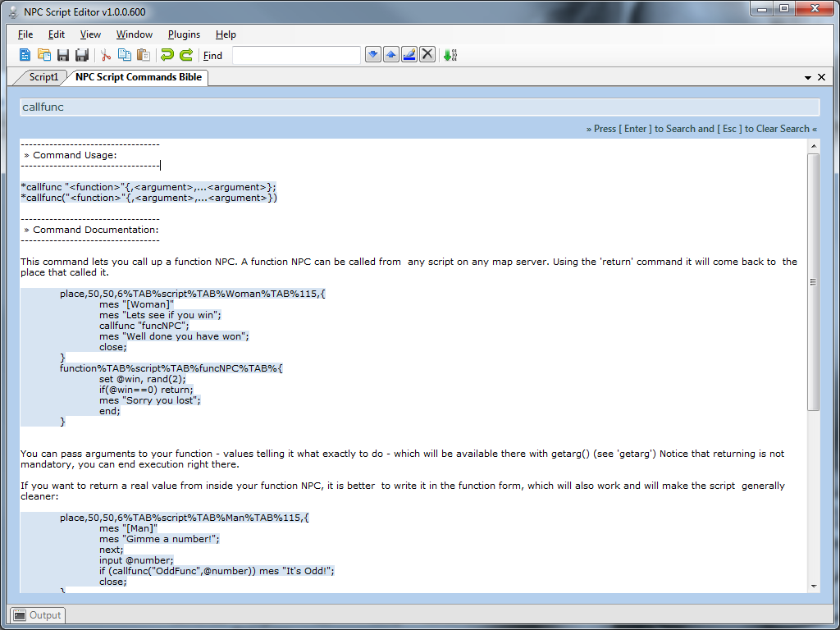Click the toolbar Find text field
This screenshot has height=630, width=840.
click(x=296, y=55)
